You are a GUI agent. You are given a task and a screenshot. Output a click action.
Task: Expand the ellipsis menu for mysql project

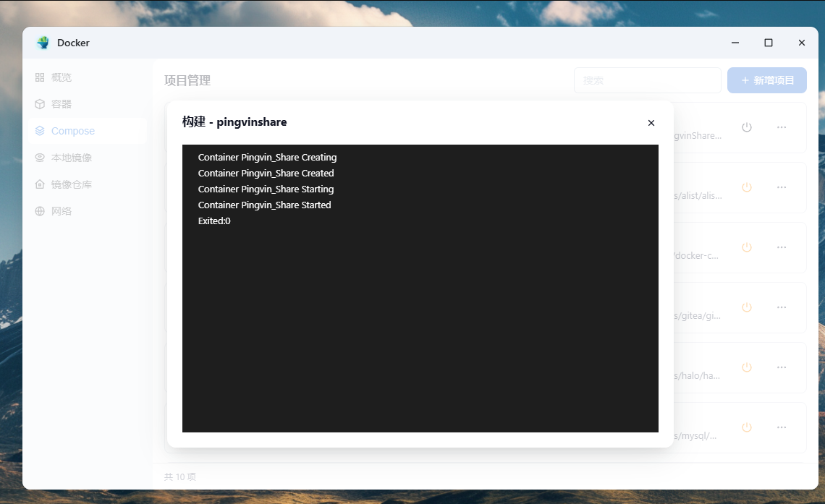tap(782, 427)
